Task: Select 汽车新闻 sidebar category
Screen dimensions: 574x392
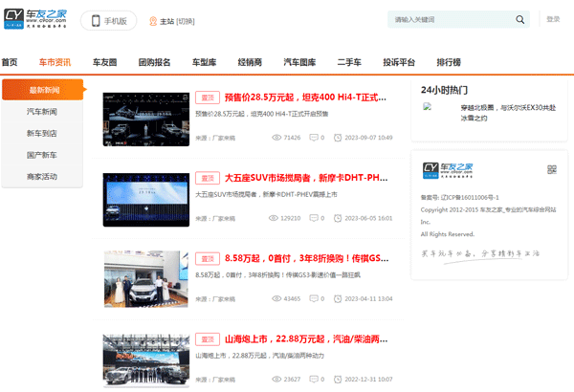Action: 42,112
